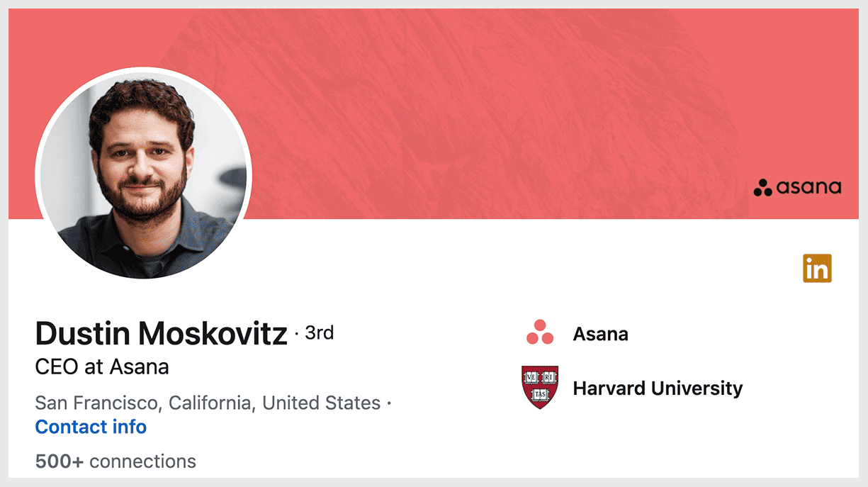
Task: Click the word 'connections' under Contact info
Action: point(142,461)
